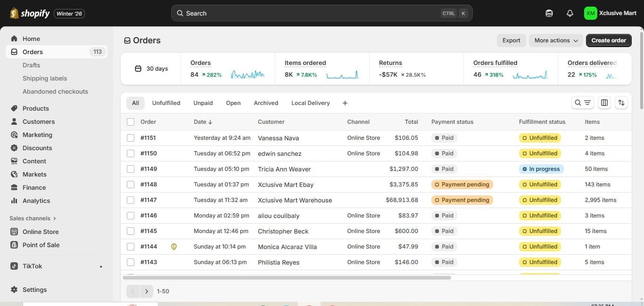Image resolution: width=644 pixels, height=306 pixels.
Task: Open the edit columns icon
Action: click(604, 103)
